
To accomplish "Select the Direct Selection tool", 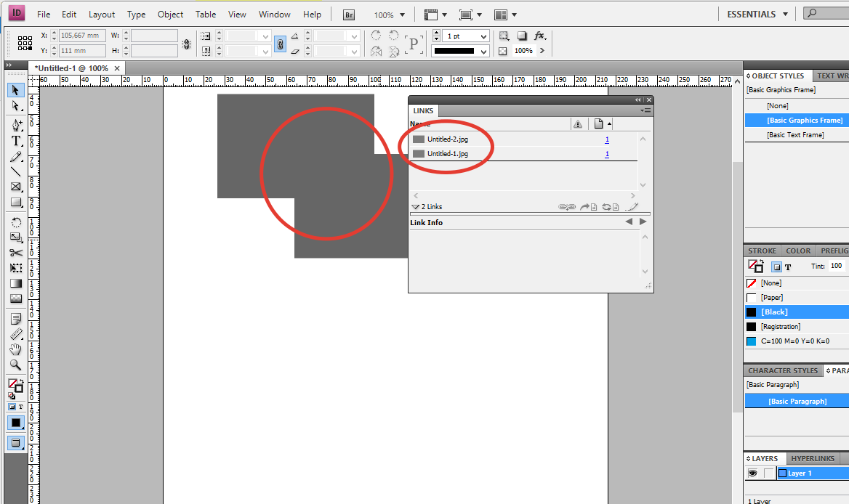I will coord(16,106).
